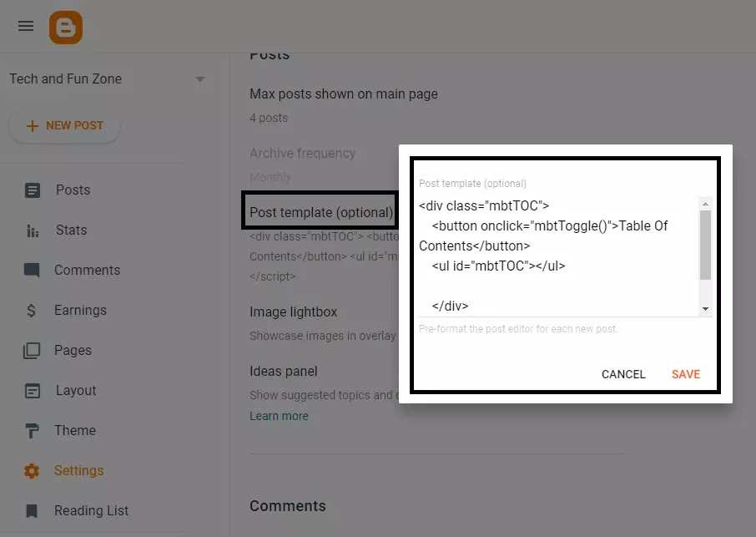Click the '4 posts' value
This screenshot has width=756, height=537.
[x=269, y=118]
